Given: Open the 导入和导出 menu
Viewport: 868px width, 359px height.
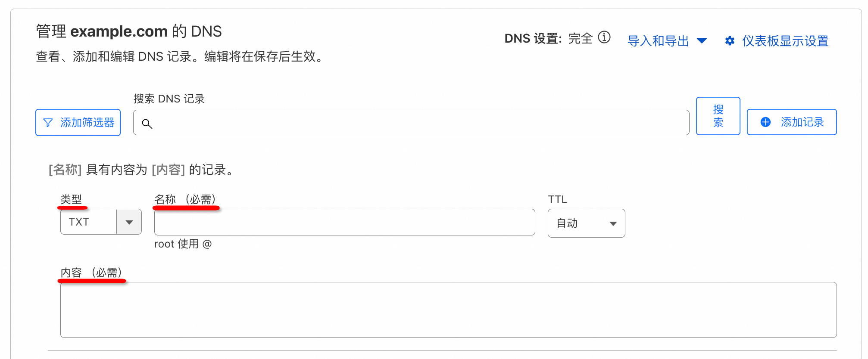Looking at the screenshot, I should point(658,41).
